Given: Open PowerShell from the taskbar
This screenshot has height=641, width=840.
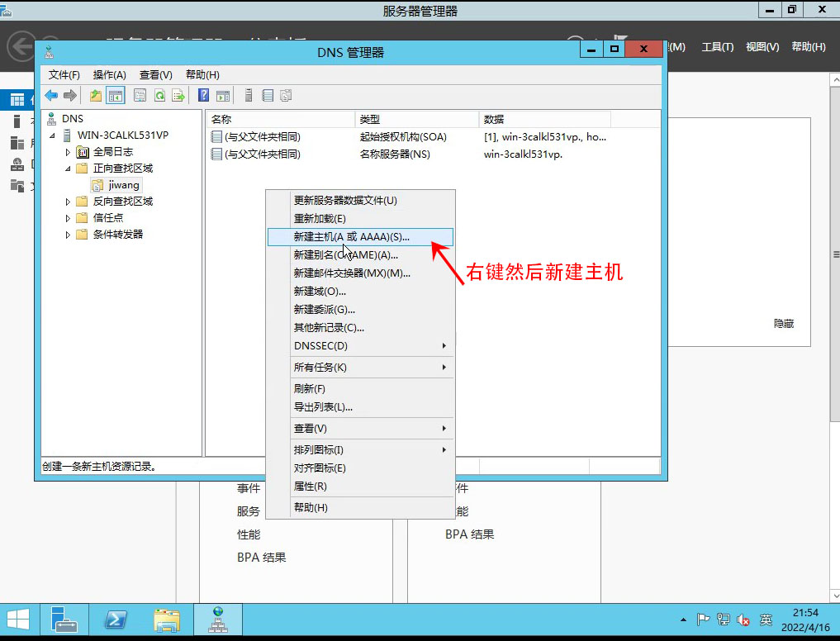Looking at the screenshot, I should (116, 619).
